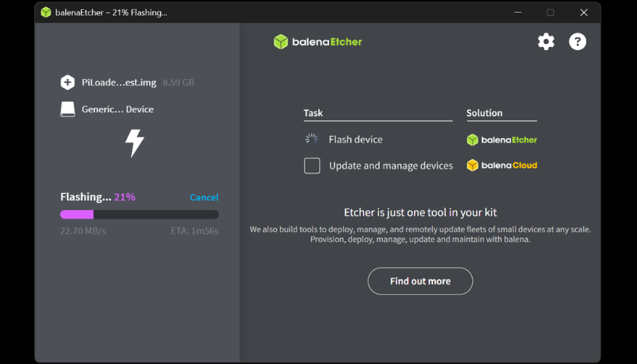Click the balenaEtcher wordmark in the header

327,42
